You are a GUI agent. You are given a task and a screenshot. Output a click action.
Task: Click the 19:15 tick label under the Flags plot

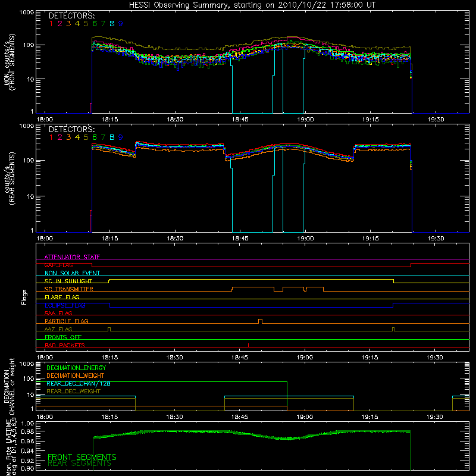click(x=369, y=358)
